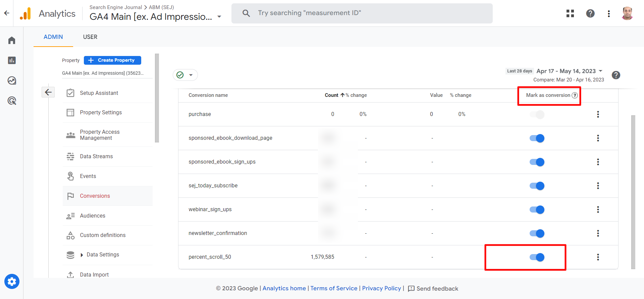644x299 pixels.
Task: Open the Privacy Policy link
Action: (x=381, y=288)
